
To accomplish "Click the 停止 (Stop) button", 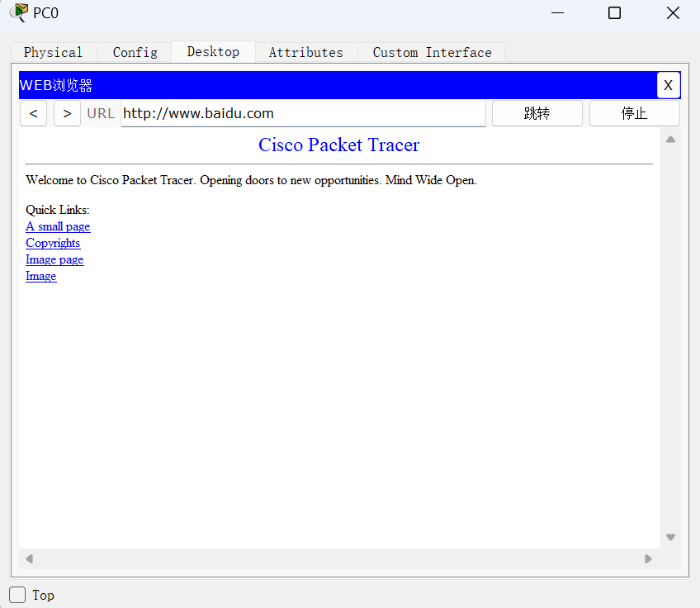I will click(x=634, y=113).
